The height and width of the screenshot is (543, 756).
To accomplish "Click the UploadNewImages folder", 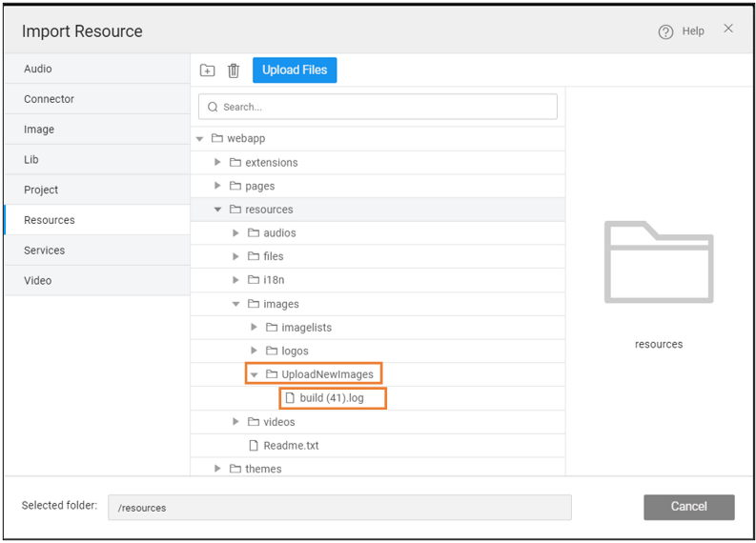I will click(x=326, y=374).
